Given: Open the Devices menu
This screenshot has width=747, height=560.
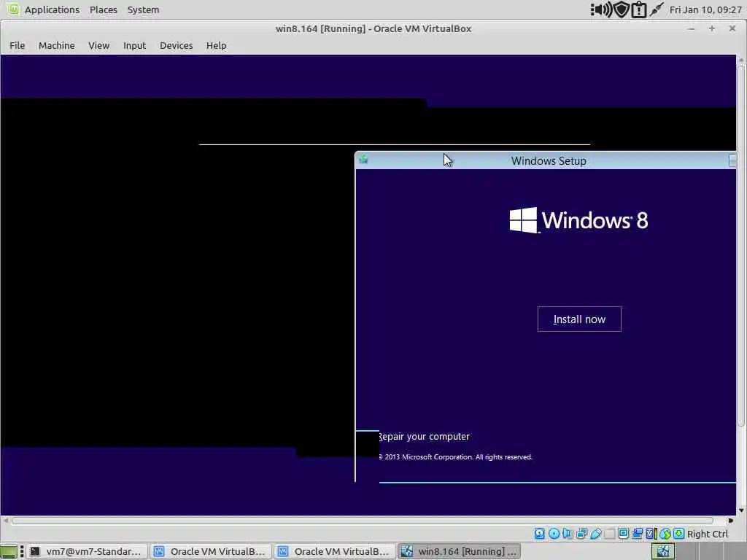Looking at the screenshot, I should tap(177, 45).
